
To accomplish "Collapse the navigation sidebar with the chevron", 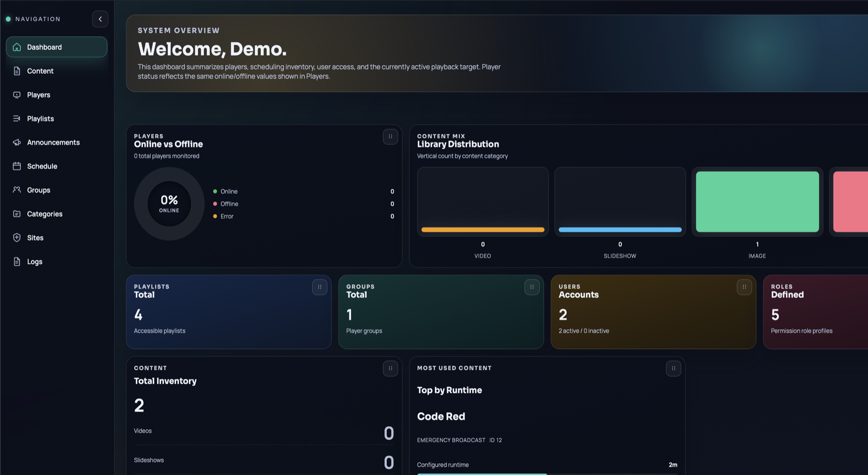I will click(100, 19).
